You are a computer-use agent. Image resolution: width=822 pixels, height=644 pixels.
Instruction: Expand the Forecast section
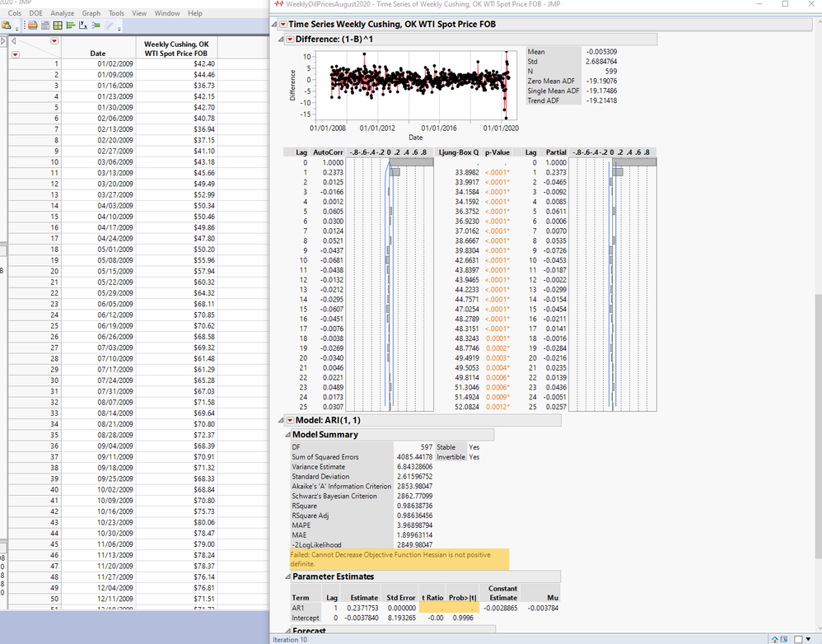[x=287, y=632]
